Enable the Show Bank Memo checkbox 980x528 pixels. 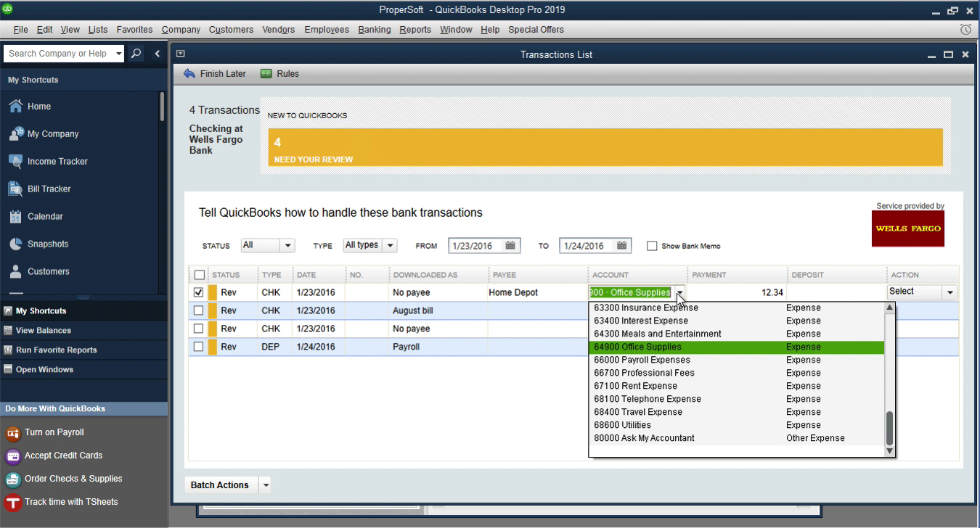coord(652,246)
